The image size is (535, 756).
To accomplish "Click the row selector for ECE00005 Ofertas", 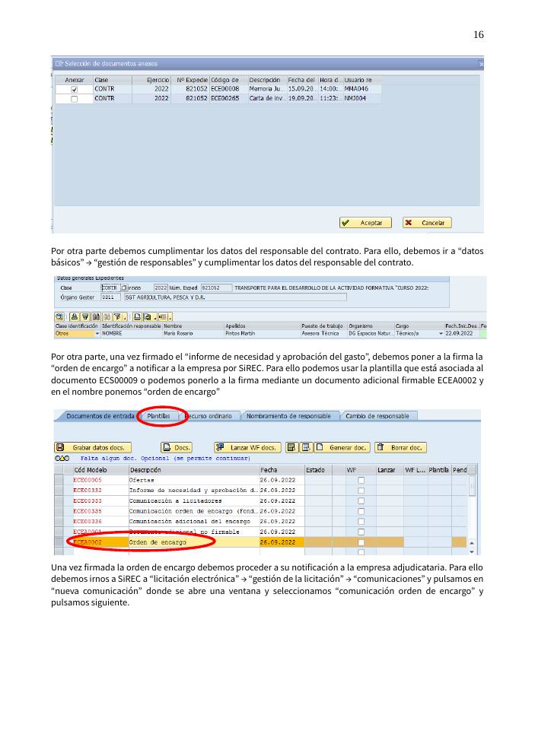I will [x=59, y=480].
